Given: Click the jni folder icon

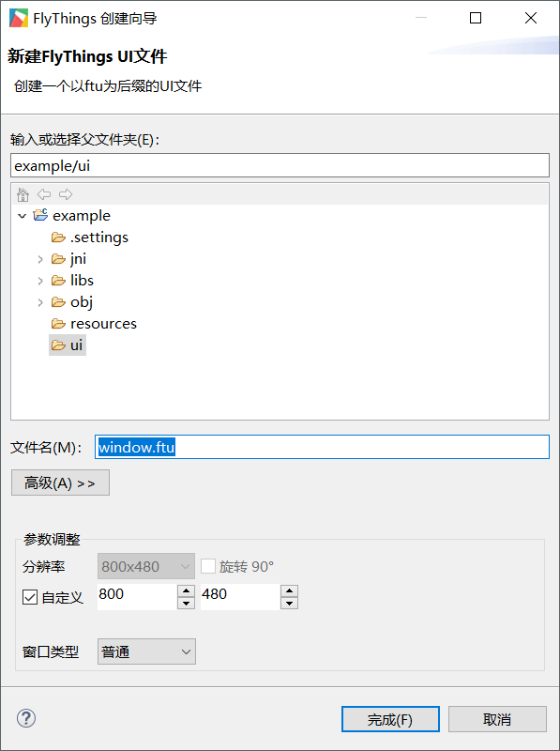Looking at the screenshot, I should (58, 259).
